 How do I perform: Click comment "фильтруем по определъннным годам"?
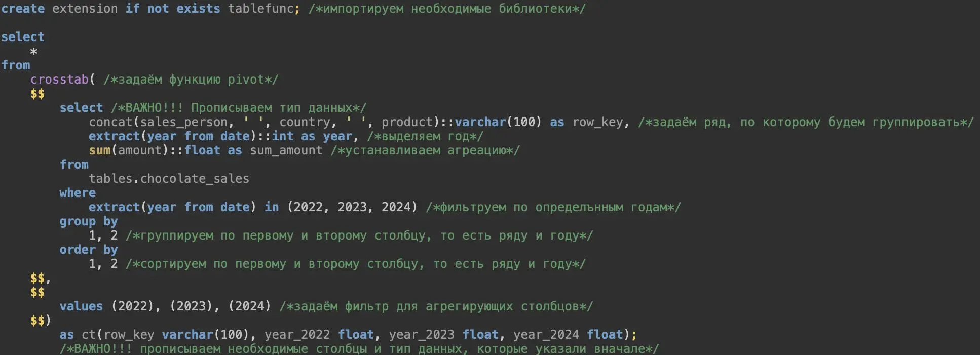click(553, 207)
